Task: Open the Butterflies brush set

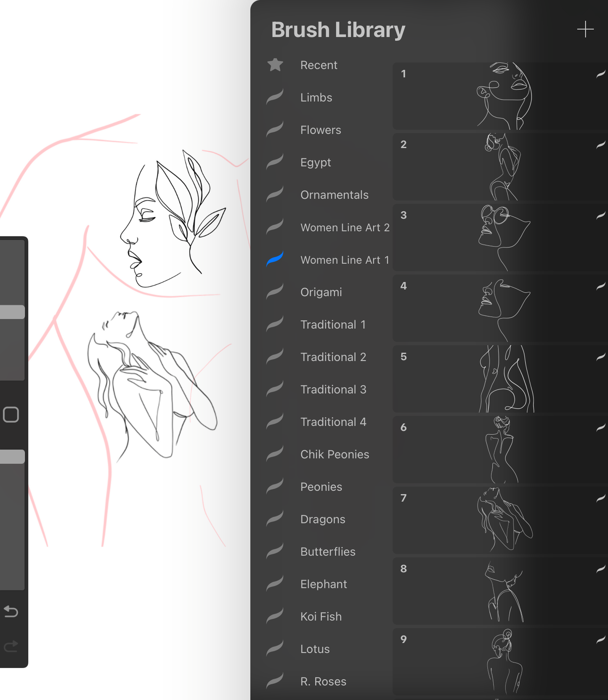Action: click(328, 552)
